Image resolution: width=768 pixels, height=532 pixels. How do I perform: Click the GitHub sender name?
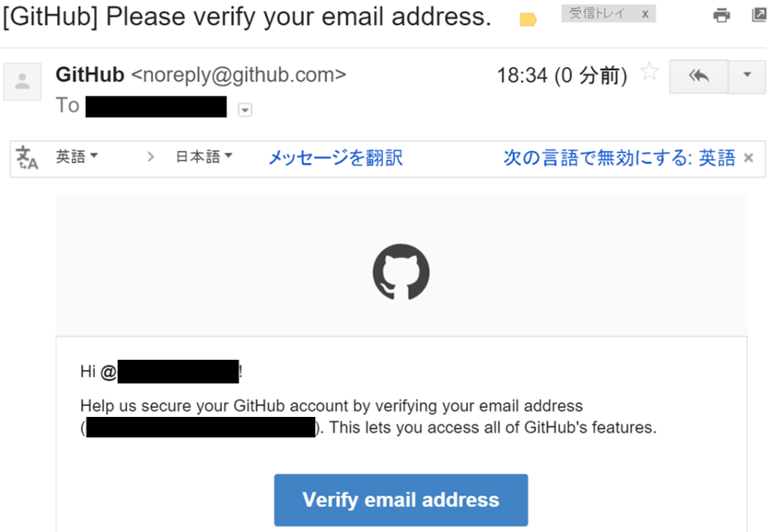(x=90, y=75)
